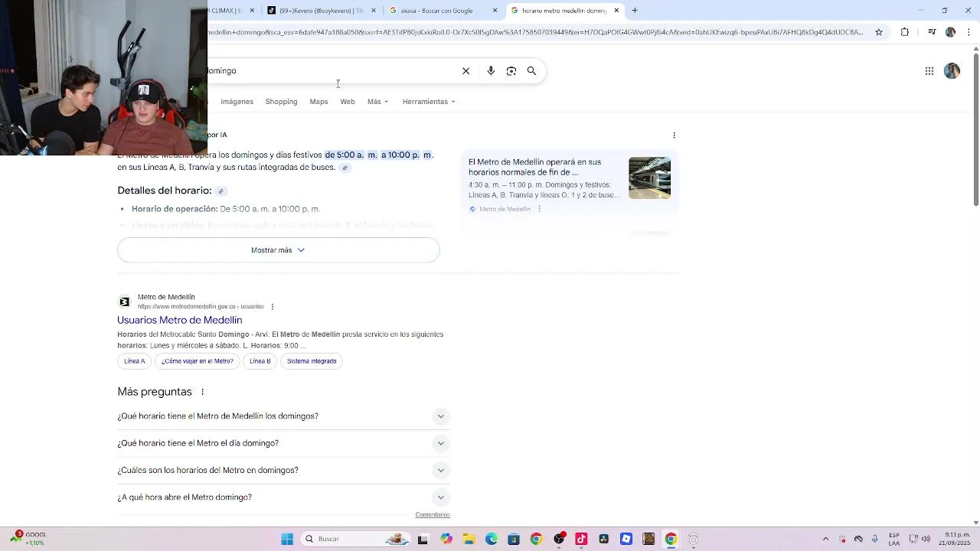Click the Windows taskbar 'Buscar' box
Image resolution: width=980 pixels, height=551 pixels.
(356, 540)
